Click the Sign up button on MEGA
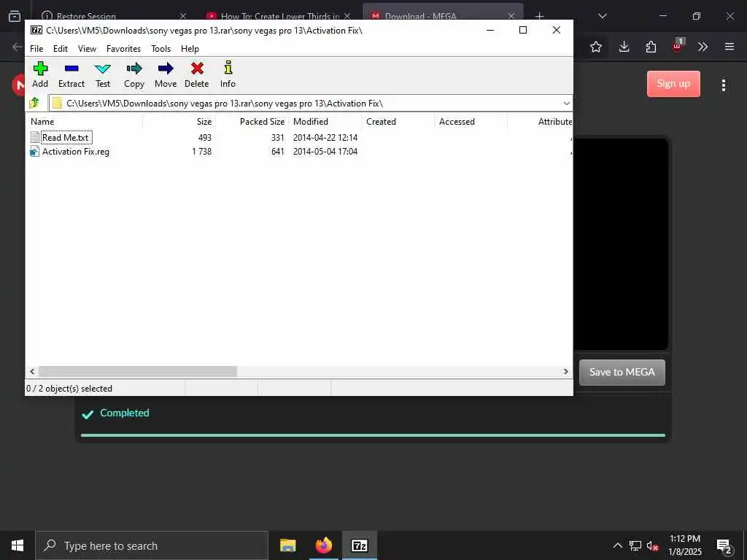 (673, 83)
